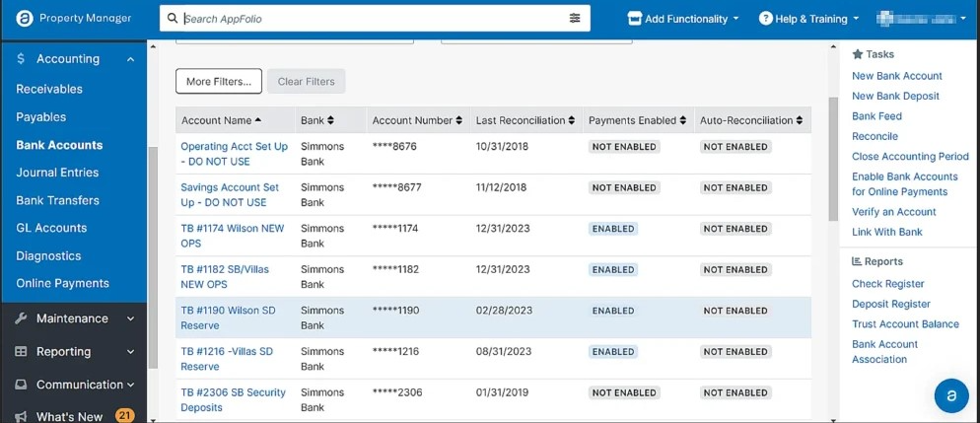Click the Maintenance wrench icon
The height and width of the screenshot is (423, 980).
[21, 318]
